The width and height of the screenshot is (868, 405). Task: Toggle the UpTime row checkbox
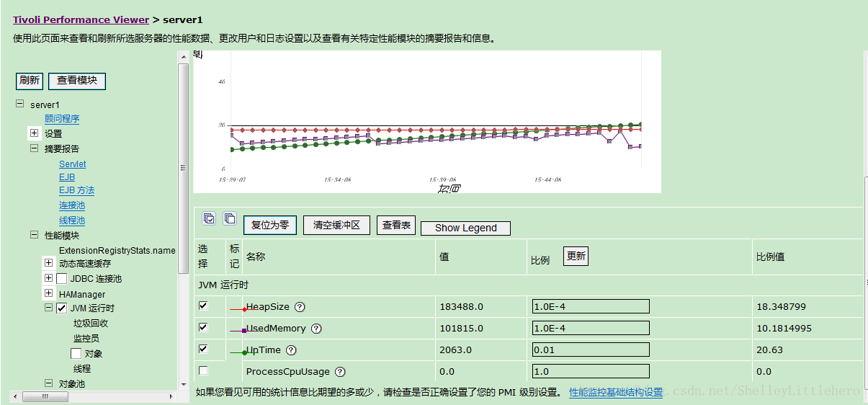pyautogui.click(x=203, y=349)
